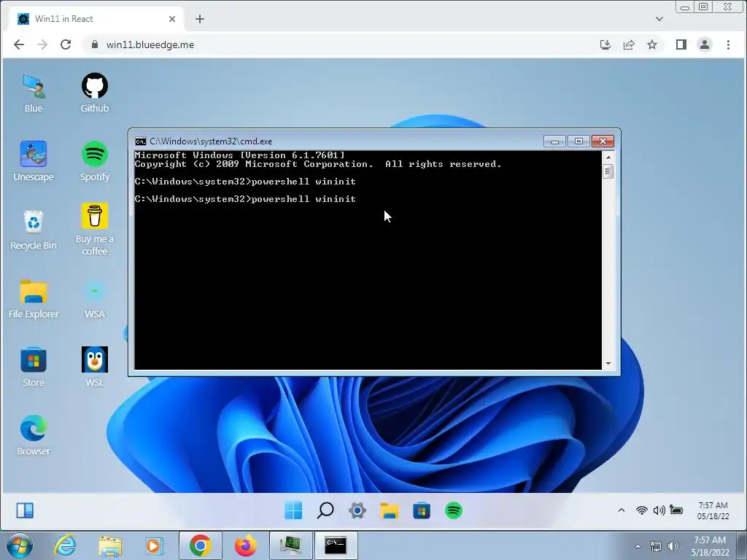Click cmd scrollbar up arrow
This screenshot has height=560, width=747.
coord(608,157)
